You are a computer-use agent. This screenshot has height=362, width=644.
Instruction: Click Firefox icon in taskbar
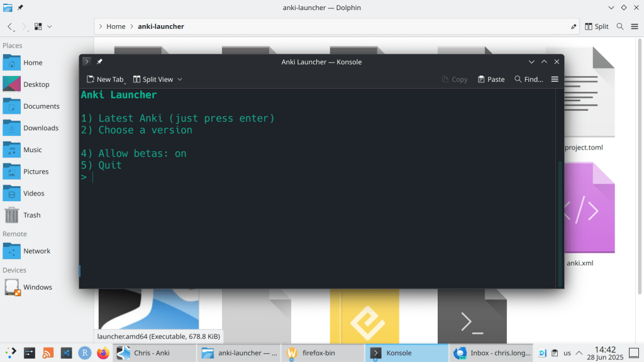[103, 353]
